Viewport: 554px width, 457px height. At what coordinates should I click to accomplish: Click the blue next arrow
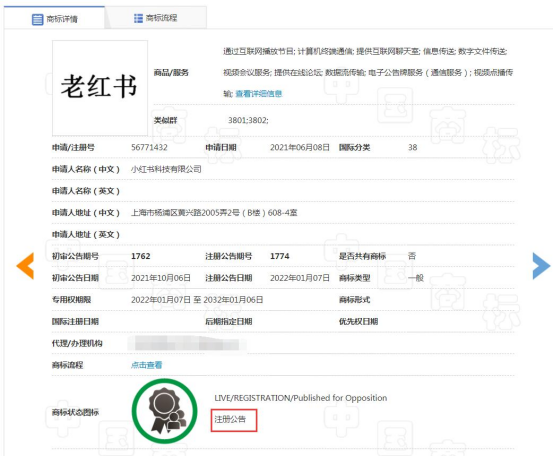coord(541,266)
